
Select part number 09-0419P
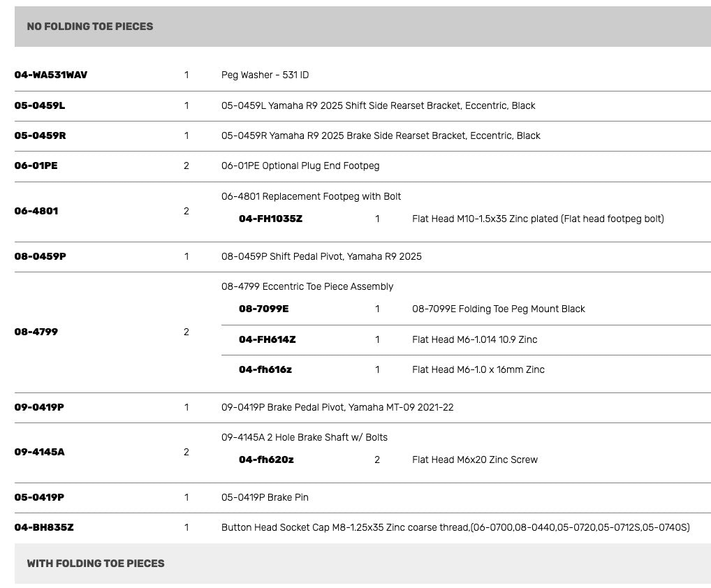coord(39,407)
